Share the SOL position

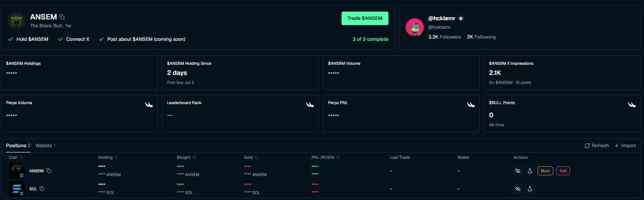coord(530,189)
